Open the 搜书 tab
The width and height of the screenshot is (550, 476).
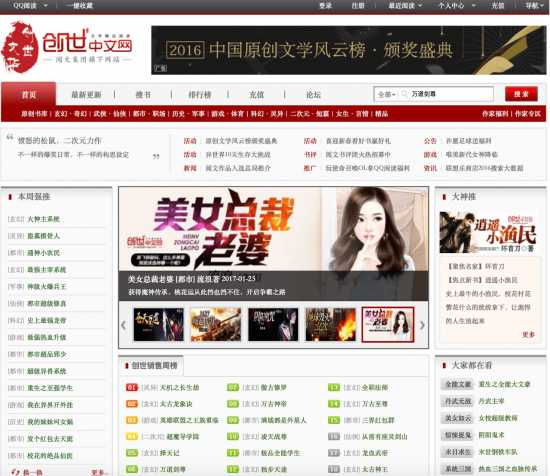[x=143, y=94]
